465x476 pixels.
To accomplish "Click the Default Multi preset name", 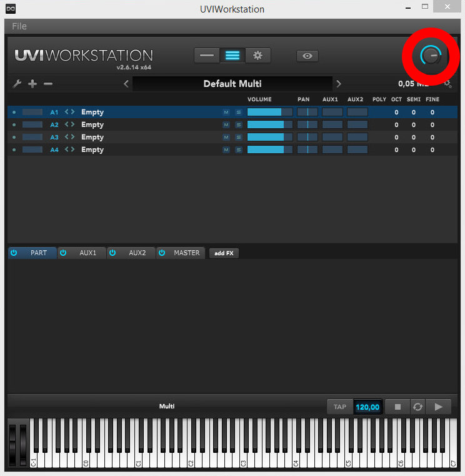I will coord(232,83).
